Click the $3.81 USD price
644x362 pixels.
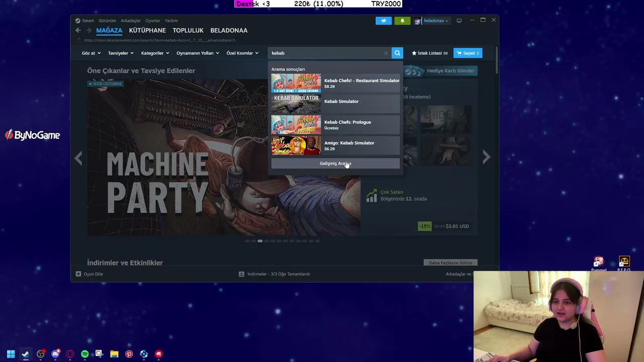point(457,226)
